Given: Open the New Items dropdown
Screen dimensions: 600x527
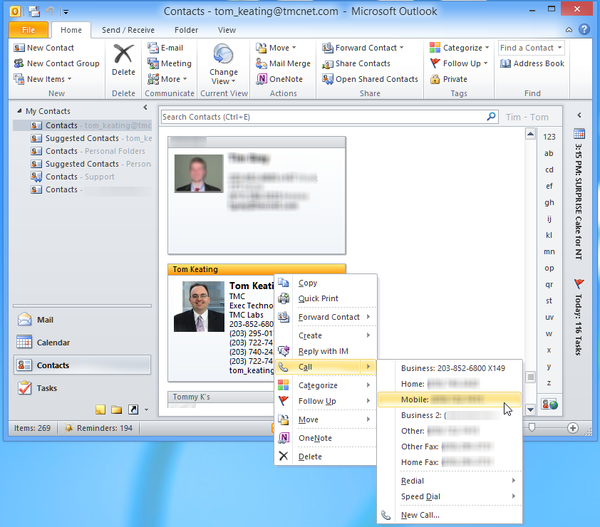Looking at the screenshot, I should point(45,79).
